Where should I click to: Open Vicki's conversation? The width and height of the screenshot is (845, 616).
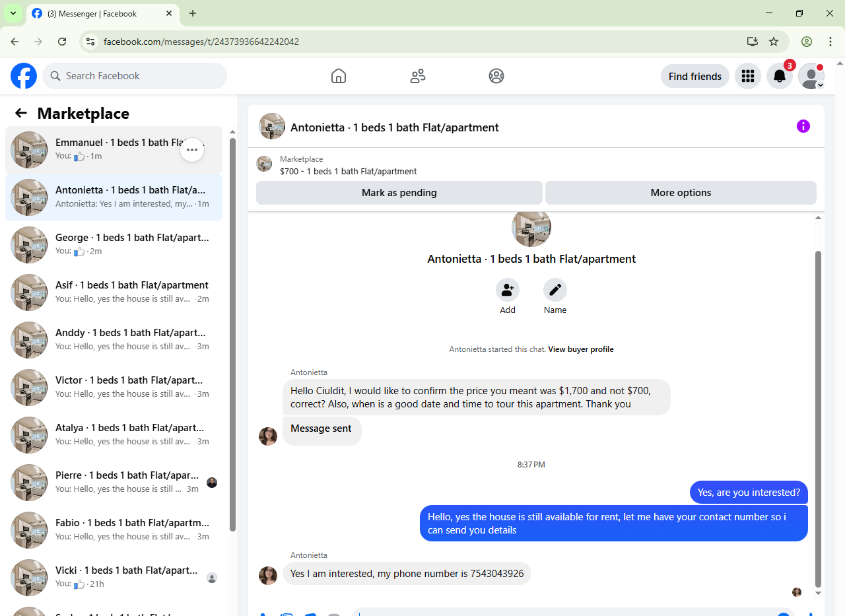[114, 578]
